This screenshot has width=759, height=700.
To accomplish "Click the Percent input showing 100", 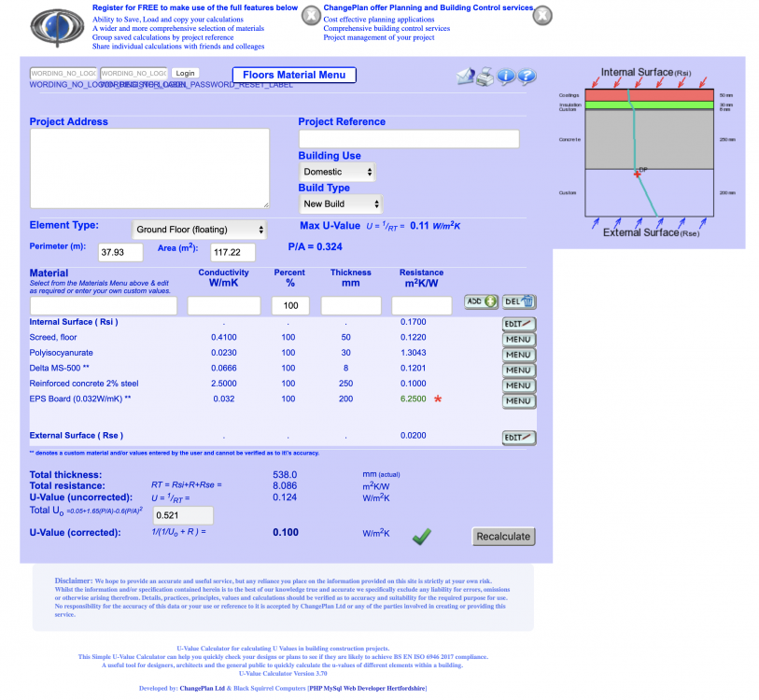I will pyautogui.click(x=290, y=305).
